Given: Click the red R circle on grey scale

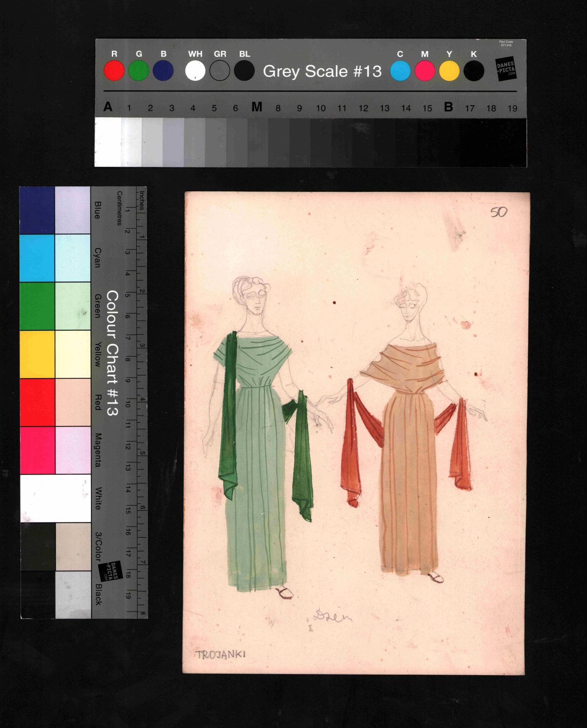Looking at the screenshot, I should tap(114, 71).
